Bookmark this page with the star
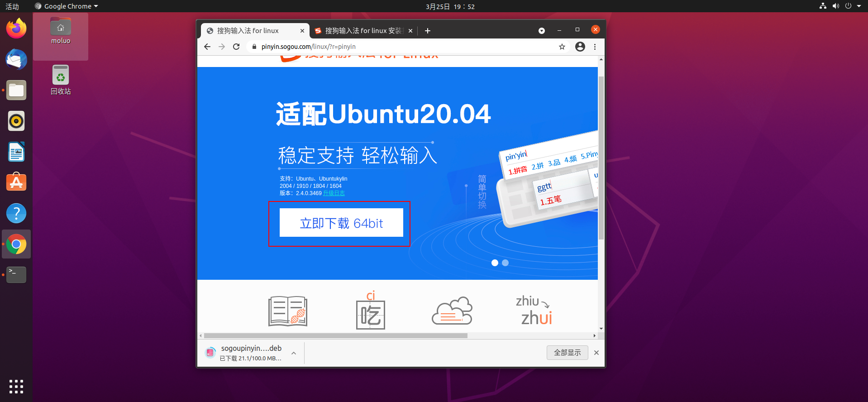The image size is (868, 402). click(562, 47)
